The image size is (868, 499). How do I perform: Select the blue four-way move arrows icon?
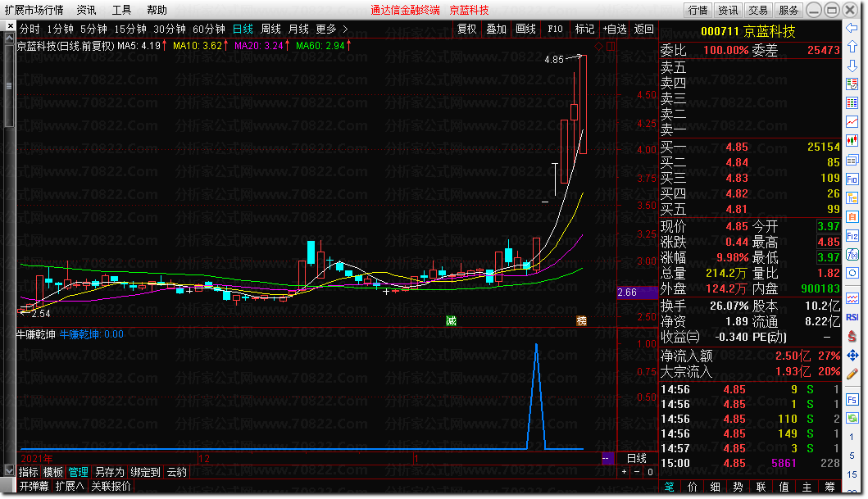tap(852, 355)
